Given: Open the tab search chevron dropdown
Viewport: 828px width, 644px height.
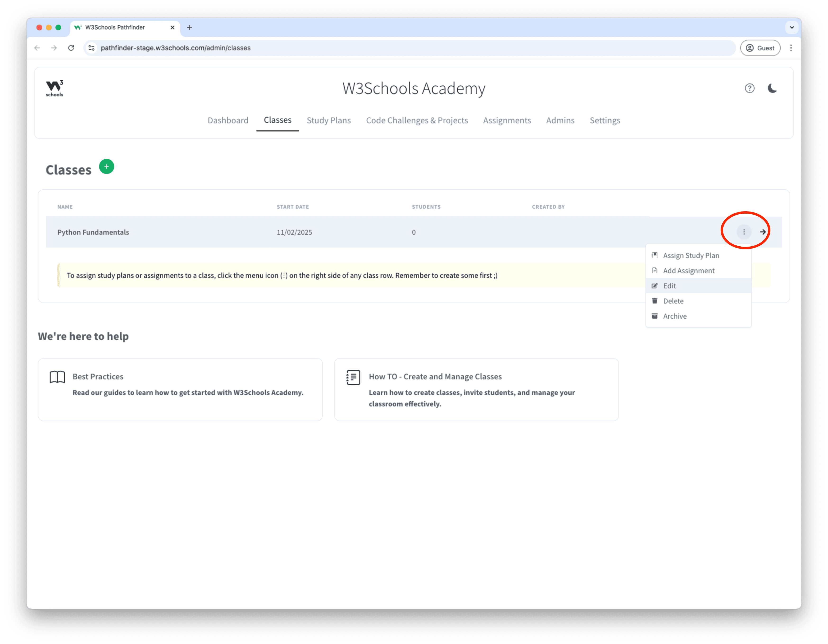Looking at the screenshot, I should pyautogui.click(x=792, y=27).
